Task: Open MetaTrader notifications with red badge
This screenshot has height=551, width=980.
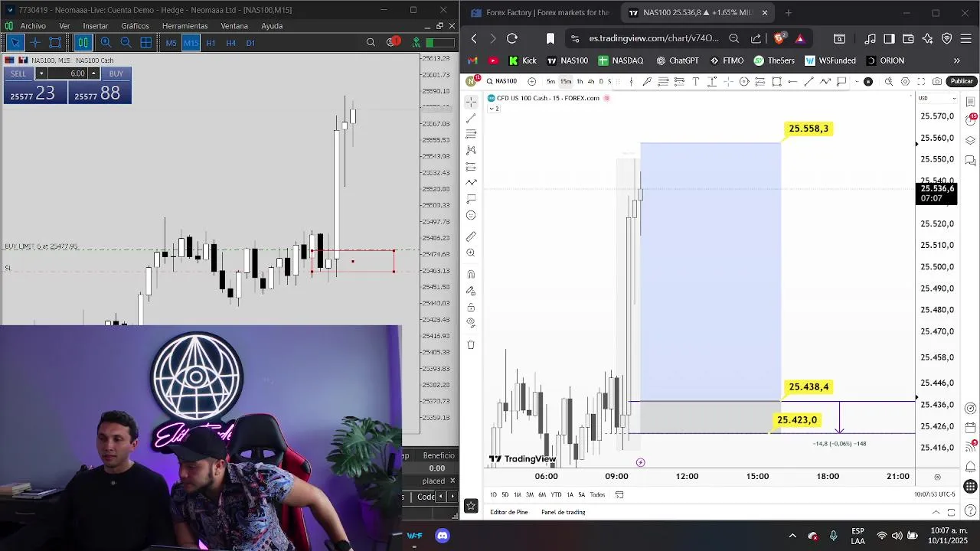Action: pos(394,42)
